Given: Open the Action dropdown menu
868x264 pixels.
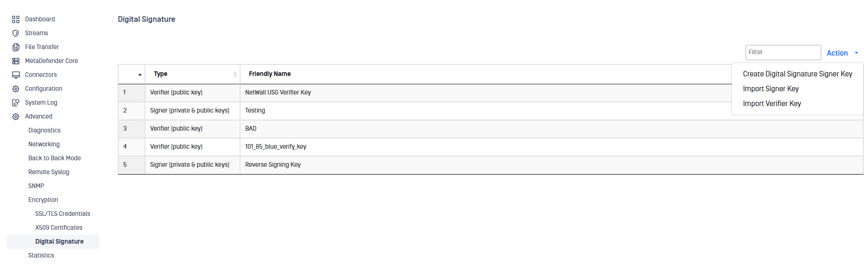Looking at the screenshot, I should (842, 53).
